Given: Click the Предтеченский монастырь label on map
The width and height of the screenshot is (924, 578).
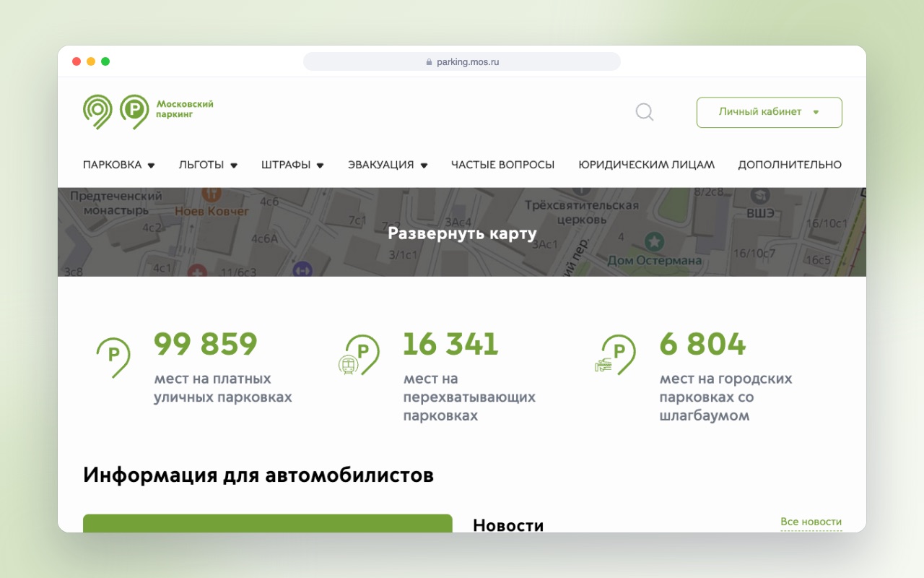Looking at the screenshot, I should [x=116, y=203].
